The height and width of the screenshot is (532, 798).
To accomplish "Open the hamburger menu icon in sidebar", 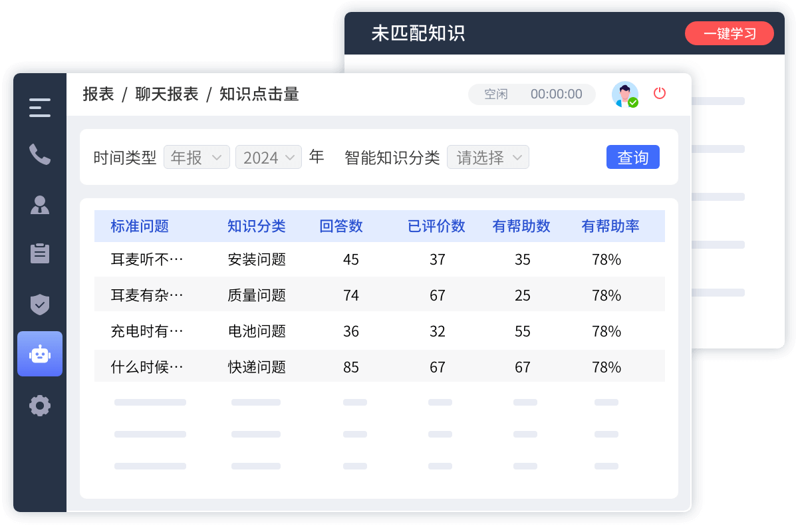I will pyautogui.click(x=40, y=108).
